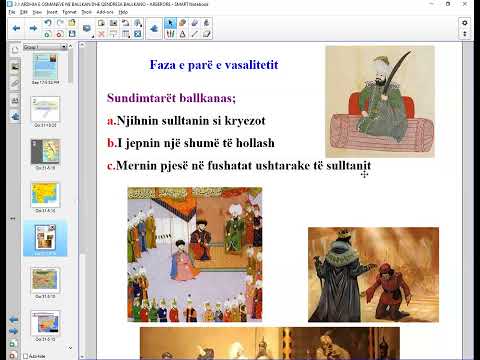Viewport: 480px width, 360px height.
Task: Select the last visible colored map thumbnail
Action: (x=45, y=323)
